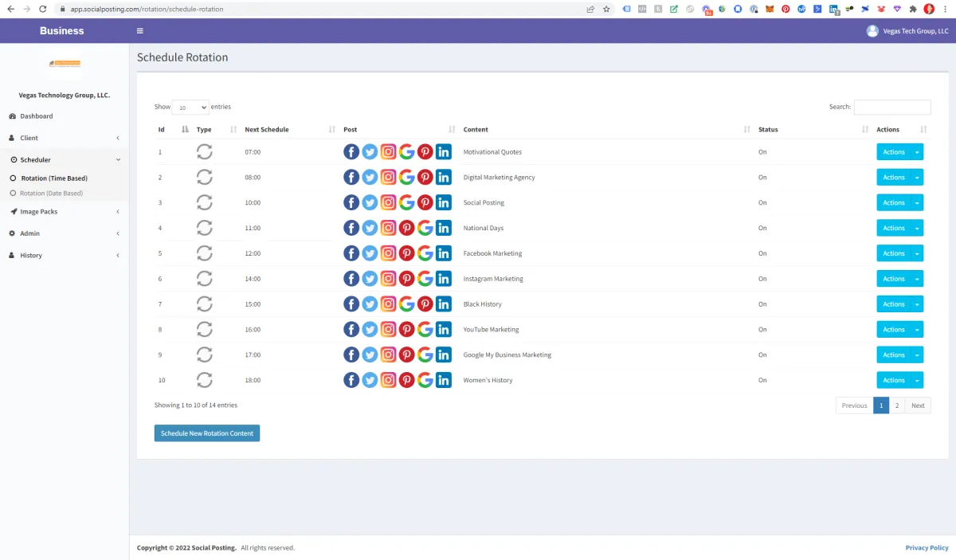Open Actions dropdown arrow for YouTube Marketing
Viewport: 956px width, 560px height.
click(x=917, y=330)
